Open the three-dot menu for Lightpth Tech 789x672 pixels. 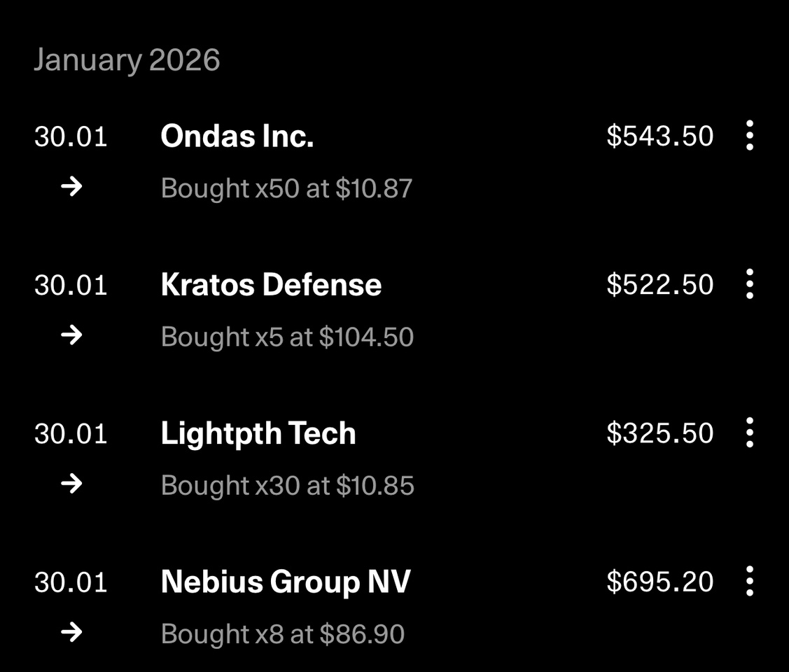tap(749, 433)
